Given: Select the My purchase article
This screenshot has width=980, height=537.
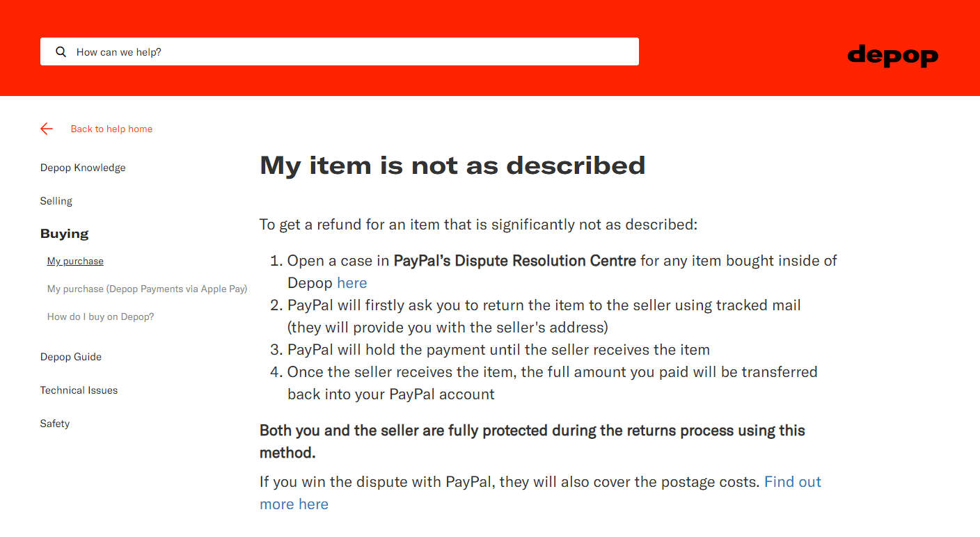Looking at the screenshot, I should [74, 261].
